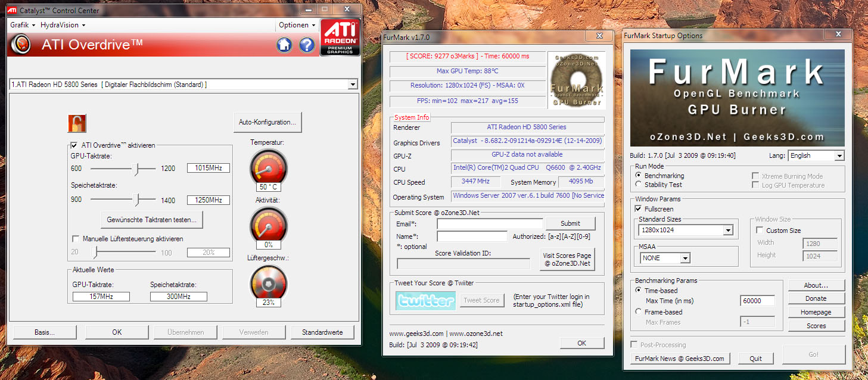Click the Catalyst home icon
Viewport: 868px width, 380px height.
(284, 45)
